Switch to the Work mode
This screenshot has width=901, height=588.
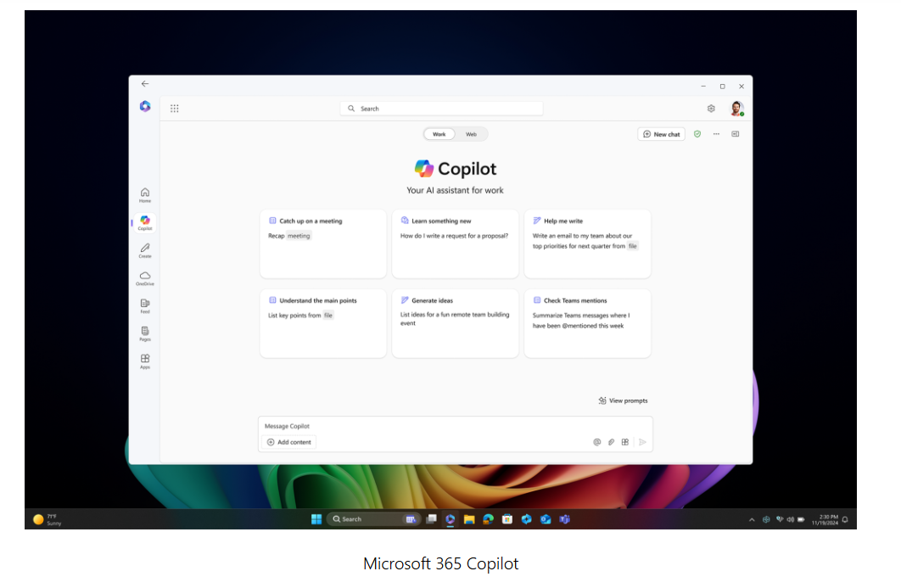tap(439, 135)
